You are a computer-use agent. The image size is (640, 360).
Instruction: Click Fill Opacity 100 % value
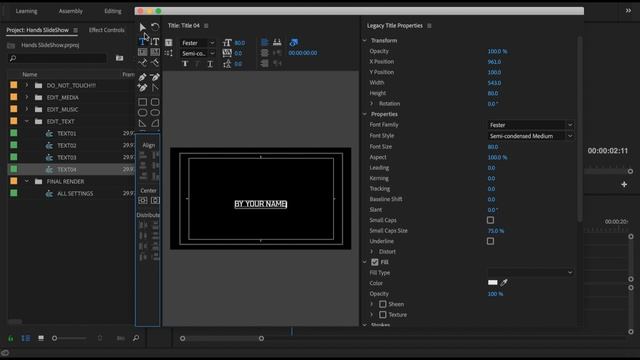[x=495, y=294]
